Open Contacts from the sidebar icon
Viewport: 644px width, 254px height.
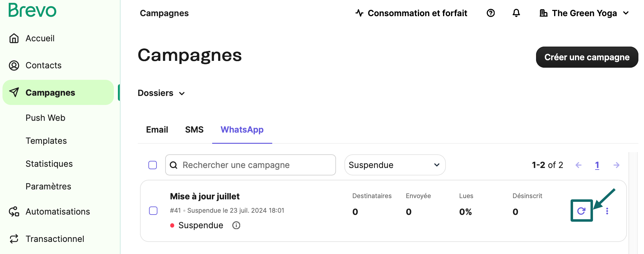[14, 65]
